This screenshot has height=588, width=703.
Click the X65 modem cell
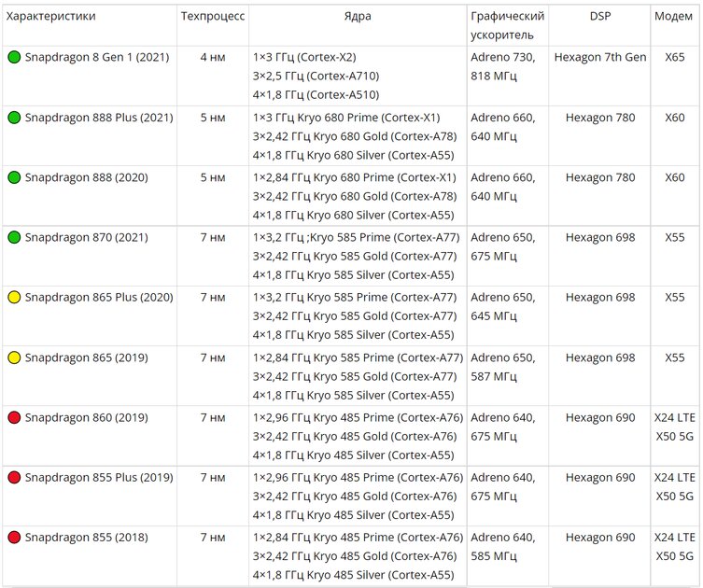point(674,58)
